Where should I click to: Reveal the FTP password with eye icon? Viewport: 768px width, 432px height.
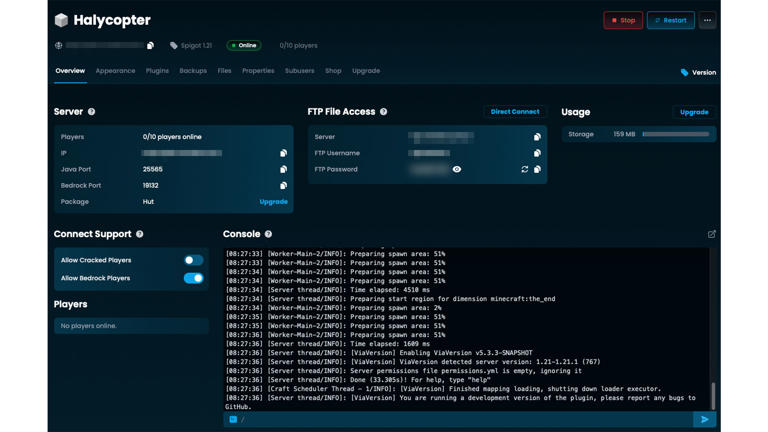[x=457, y=170]
